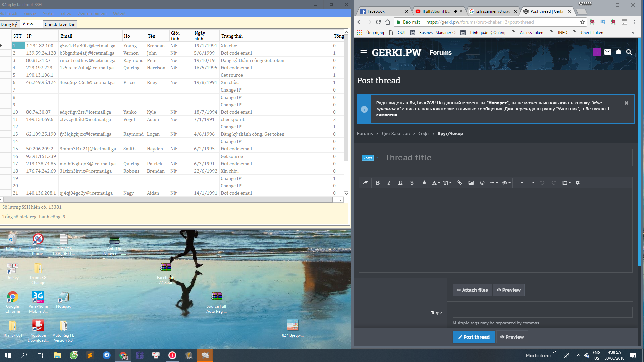Toggle bold formatting in editor
This screenshot has width=644, height=362.
[378, 183]
